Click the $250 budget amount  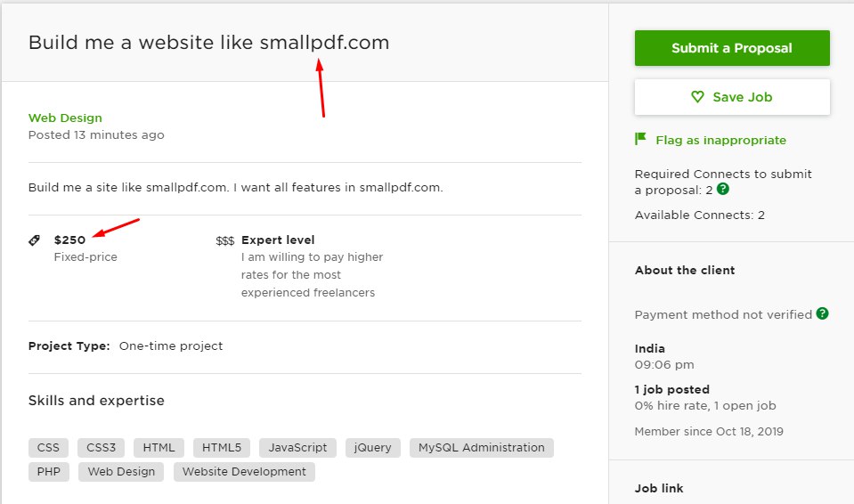coord(69,240)
